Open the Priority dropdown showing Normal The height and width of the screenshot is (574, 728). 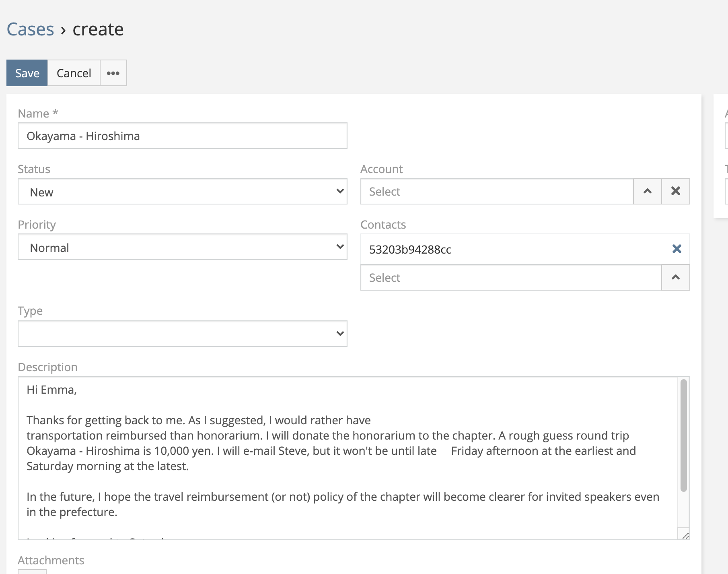[x=182, y=247]
